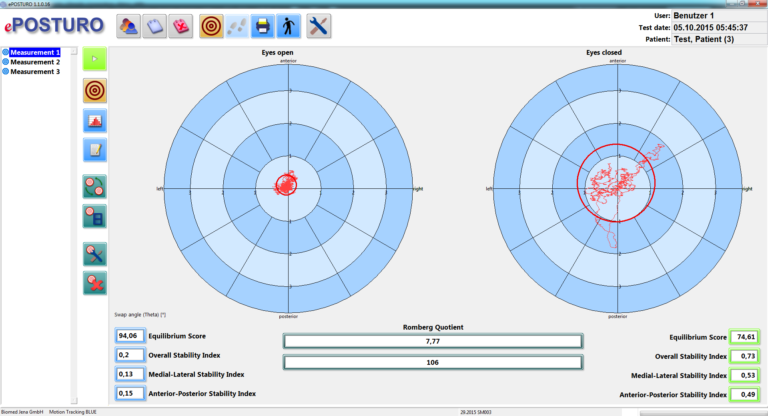Open the patient users icon in toolbar

(129, 26)
